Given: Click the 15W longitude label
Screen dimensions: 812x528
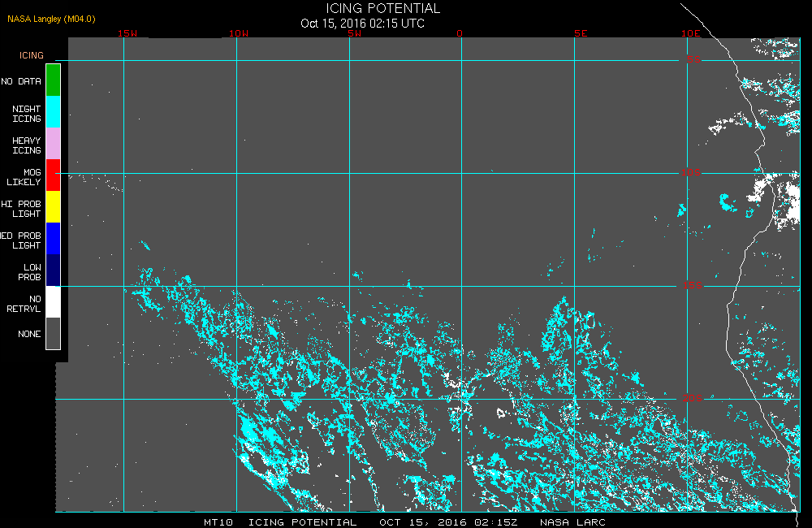Looking at the screenshot, I should (127, 33).
